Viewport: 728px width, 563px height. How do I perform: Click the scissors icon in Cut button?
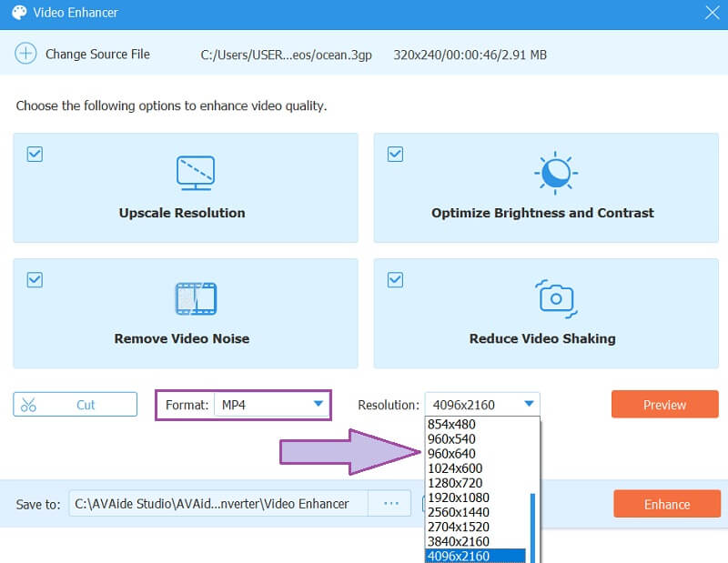[x=28, y=405]
